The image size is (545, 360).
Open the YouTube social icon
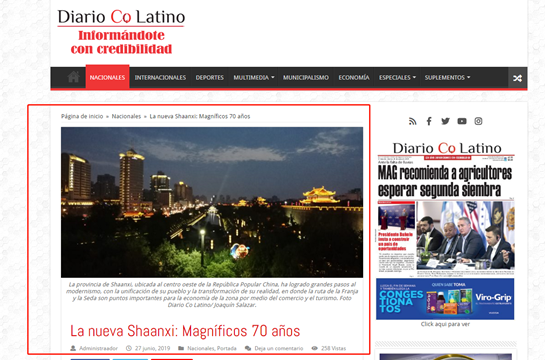(462, 121)
